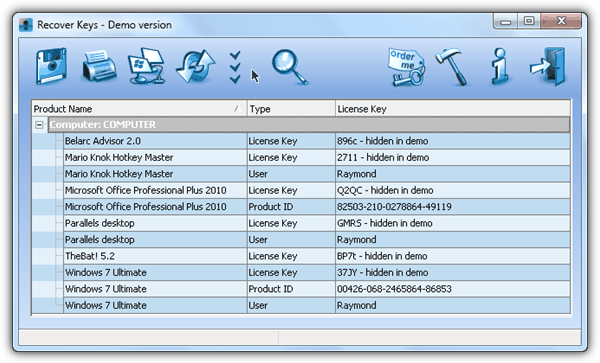Click the info icon
Image resolution: width=600 pixels, height=363 pixels.
coord(501,66)
